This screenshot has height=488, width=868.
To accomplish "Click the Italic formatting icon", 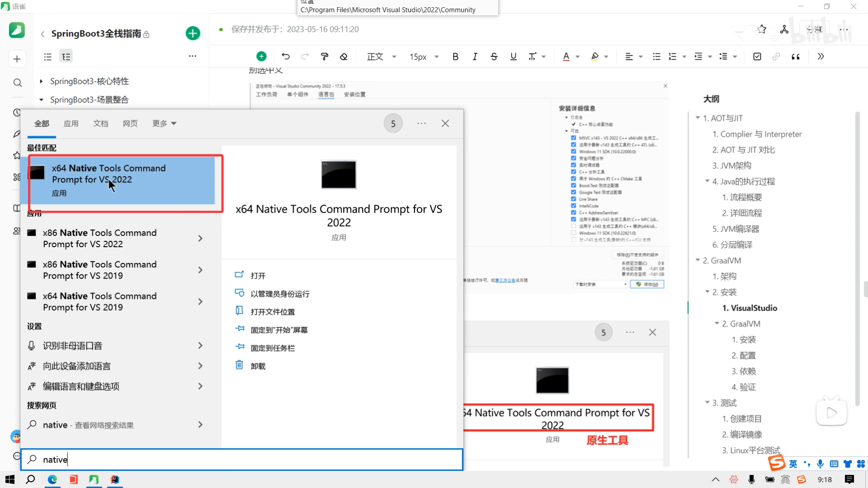I will tap(475, 56).
